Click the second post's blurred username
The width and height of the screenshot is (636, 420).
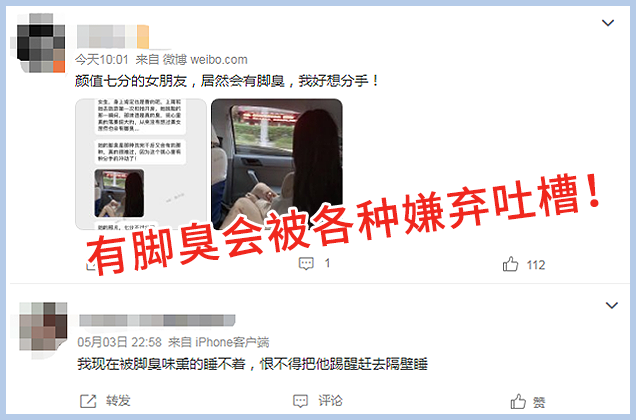[x=157, y=321]
